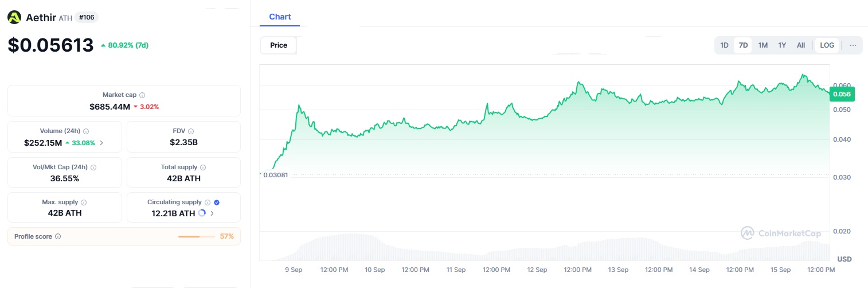This screenshot has height=288, width=868.
Task: Click the #106 rank badge
Action: 87,18
